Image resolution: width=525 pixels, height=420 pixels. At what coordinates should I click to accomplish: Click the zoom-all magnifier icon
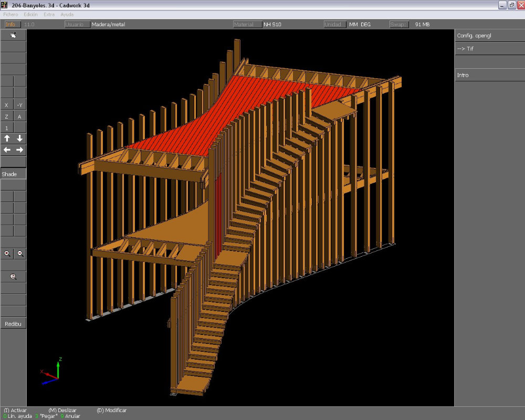coord(13,277)
